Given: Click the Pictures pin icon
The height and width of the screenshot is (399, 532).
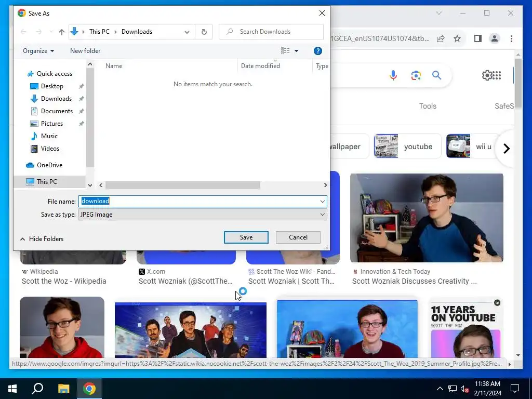Looking at the screenshot, I should (x=82, y=124).
